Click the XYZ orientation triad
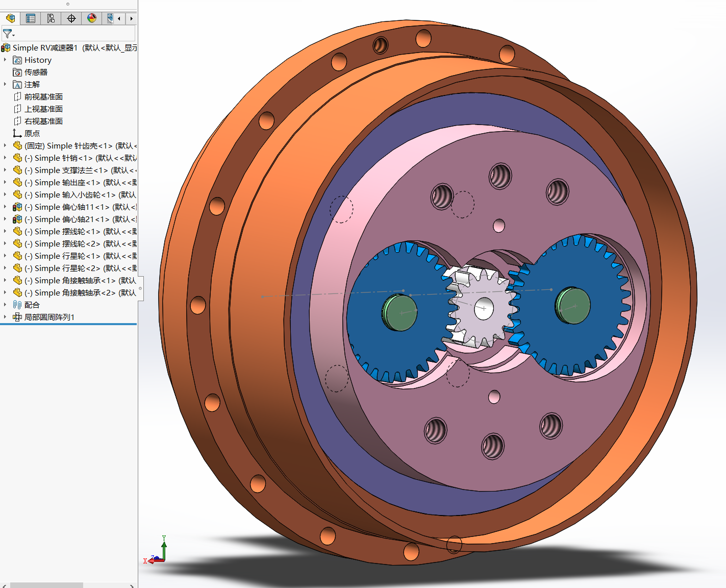This screenshot has width=726, height=588. pyautogui.click(x=156, y=550)
